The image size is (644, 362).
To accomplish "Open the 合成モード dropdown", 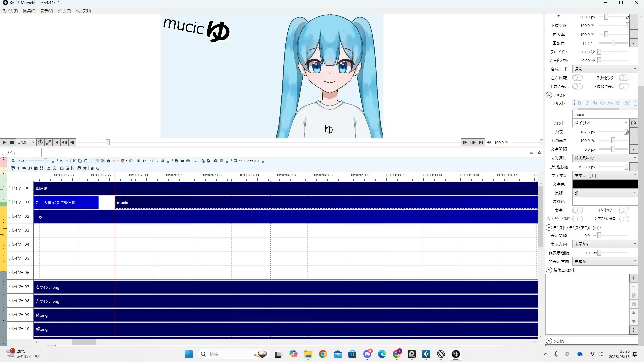I will [x=604, y=69].
